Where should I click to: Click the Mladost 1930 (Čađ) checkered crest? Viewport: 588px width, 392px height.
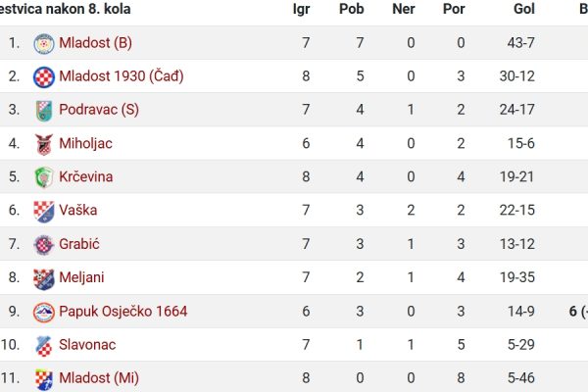(44, 76)
